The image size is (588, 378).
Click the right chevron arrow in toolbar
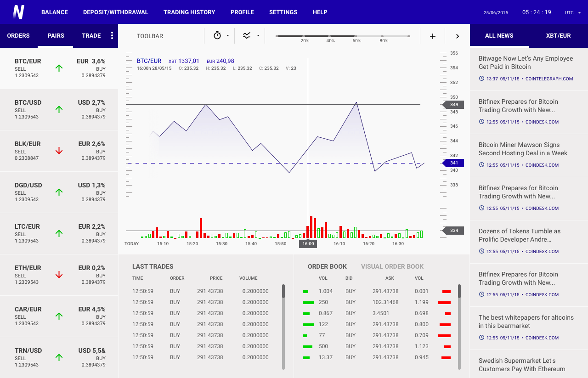tap(457, 36)
